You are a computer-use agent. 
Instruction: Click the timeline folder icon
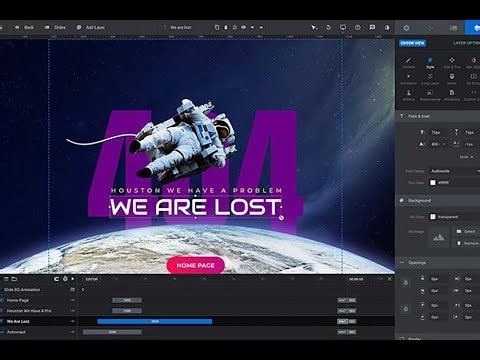click(14, 279)
